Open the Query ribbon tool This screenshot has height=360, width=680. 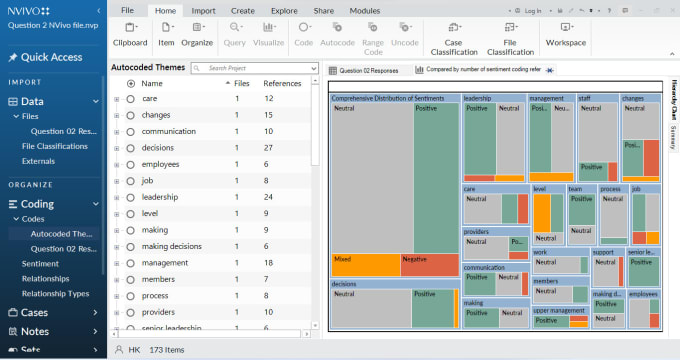[235, 35]
